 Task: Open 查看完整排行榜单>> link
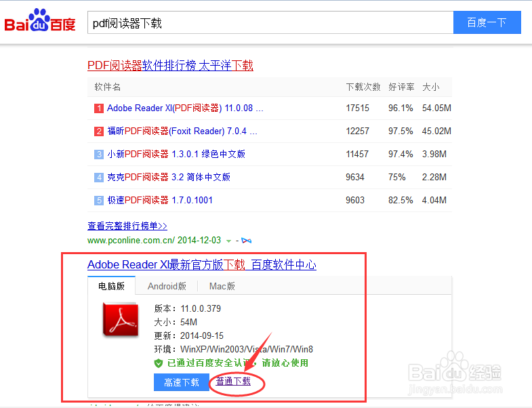pyautogui.click(x=127, y=226)
